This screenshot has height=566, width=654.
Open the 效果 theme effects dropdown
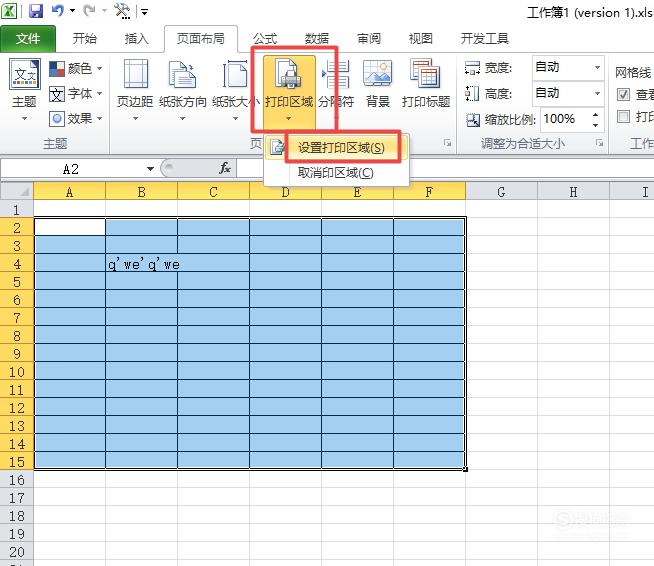pos(75,119)
